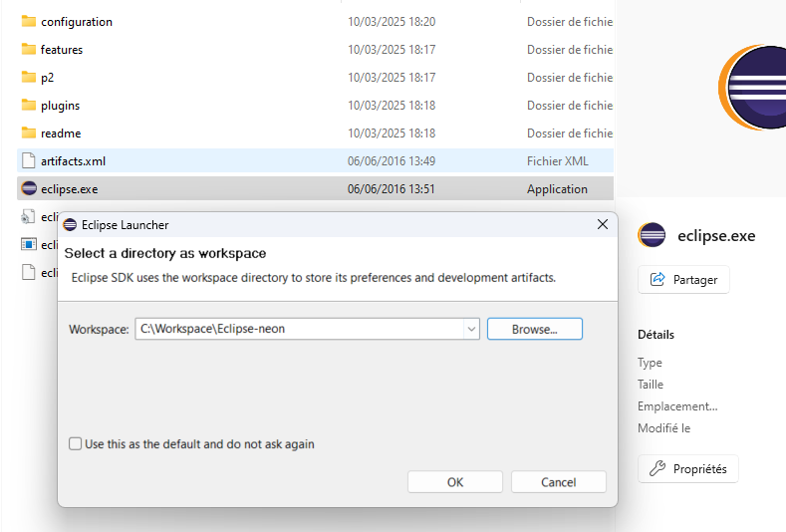786x532 pixels.
Task: Click date 10/03/2025 18:20 of configuration
Action: [x=392, y=22]
